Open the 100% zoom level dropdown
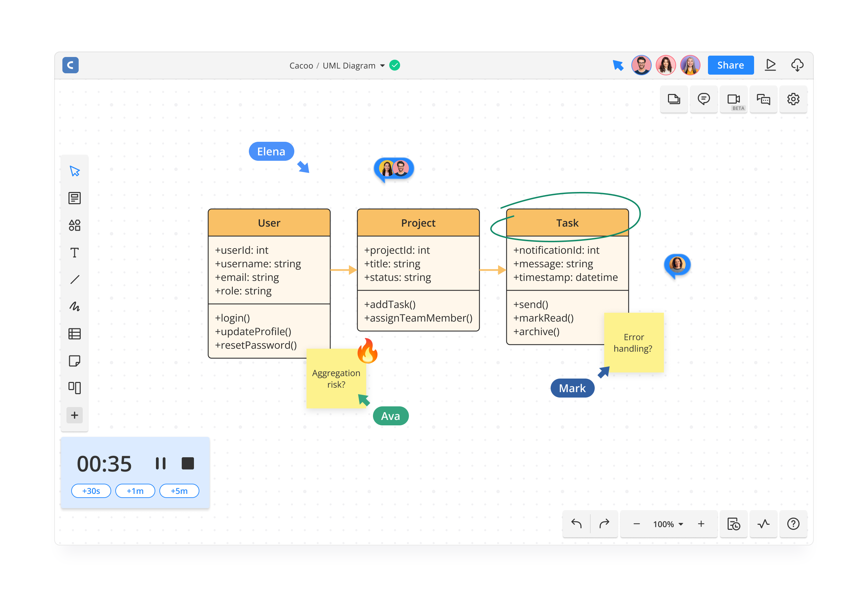868x597 pixels. [668, 524]
